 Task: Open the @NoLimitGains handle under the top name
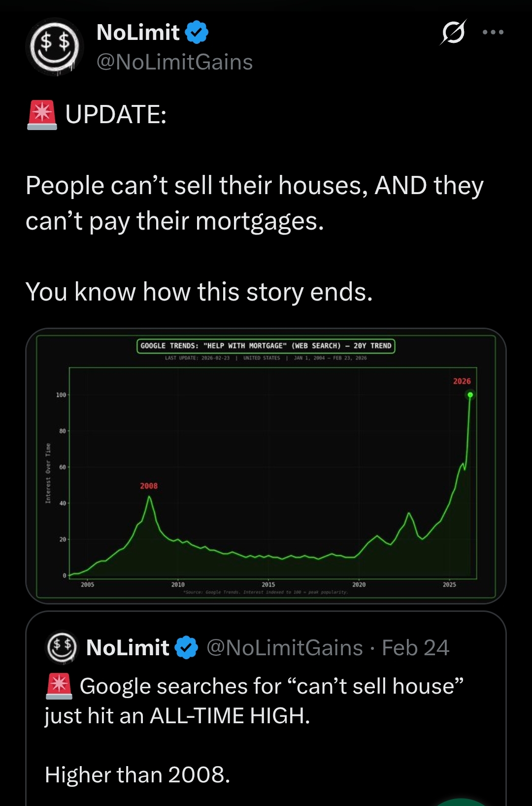pos(174,62)
